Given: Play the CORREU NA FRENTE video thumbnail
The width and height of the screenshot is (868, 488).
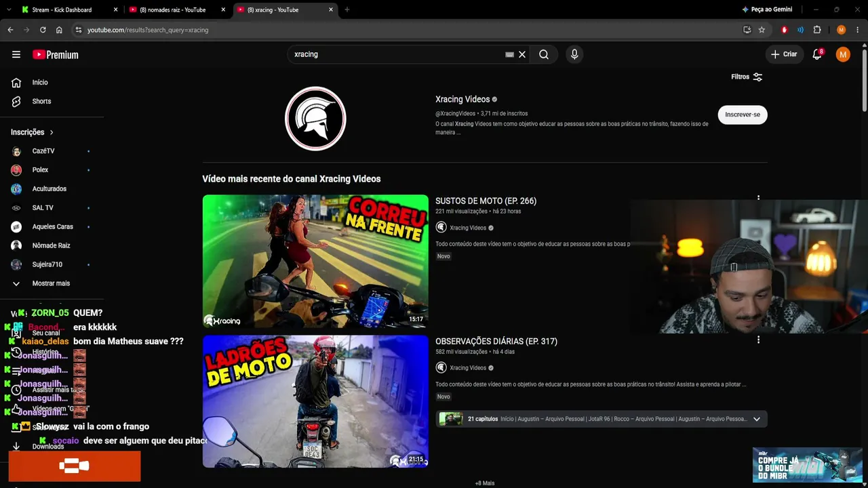Looking at the screenshot, I should (x=315, y=262).
